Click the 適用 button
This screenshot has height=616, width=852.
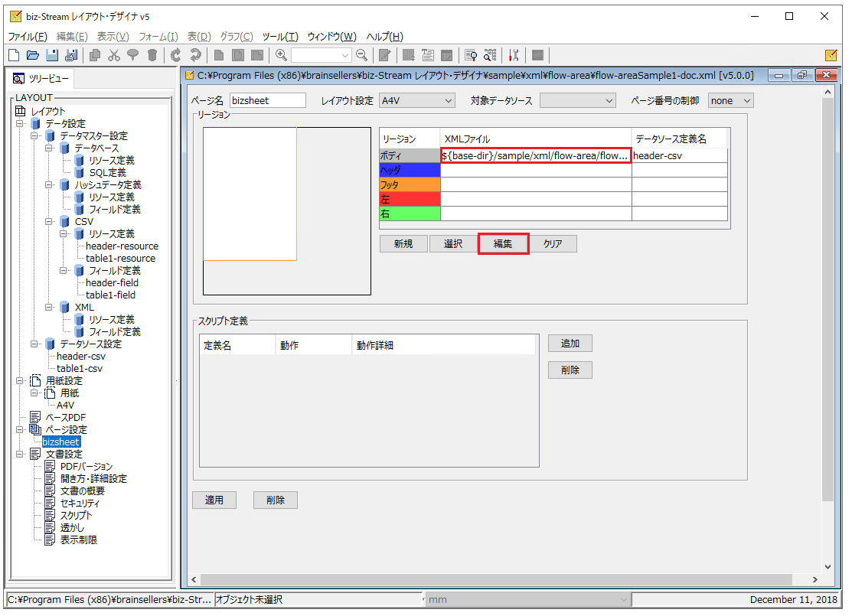214,500
